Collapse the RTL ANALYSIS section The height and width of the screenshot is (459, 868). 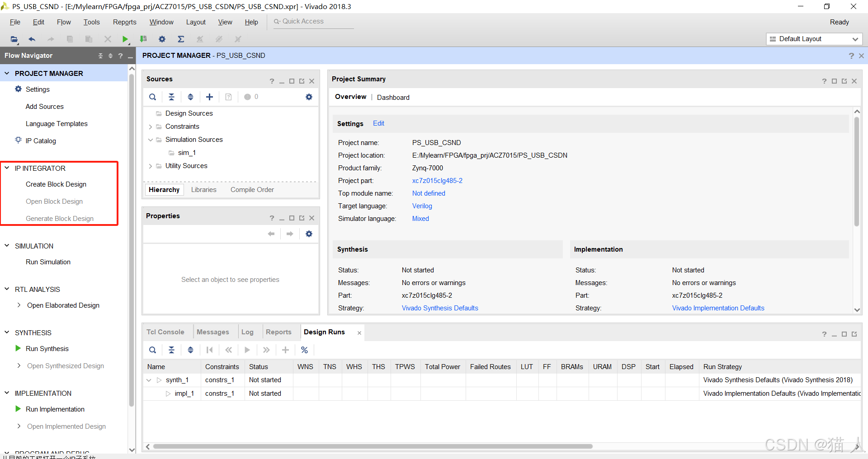click(x=7, y=289)
